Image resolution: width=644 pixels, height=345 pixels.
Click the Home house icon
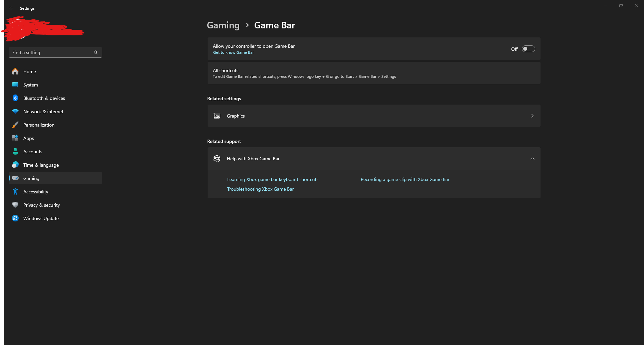(15, 71)
